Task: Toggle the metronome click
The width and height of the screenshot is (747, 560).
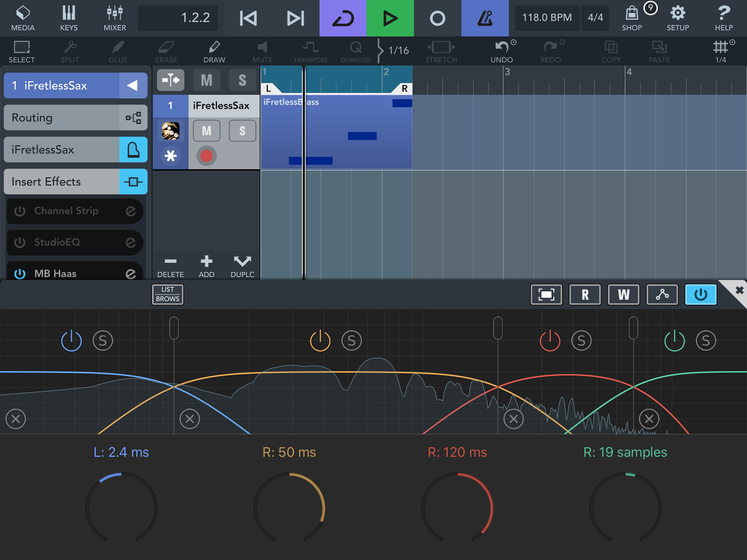Action: coord(485,18)
